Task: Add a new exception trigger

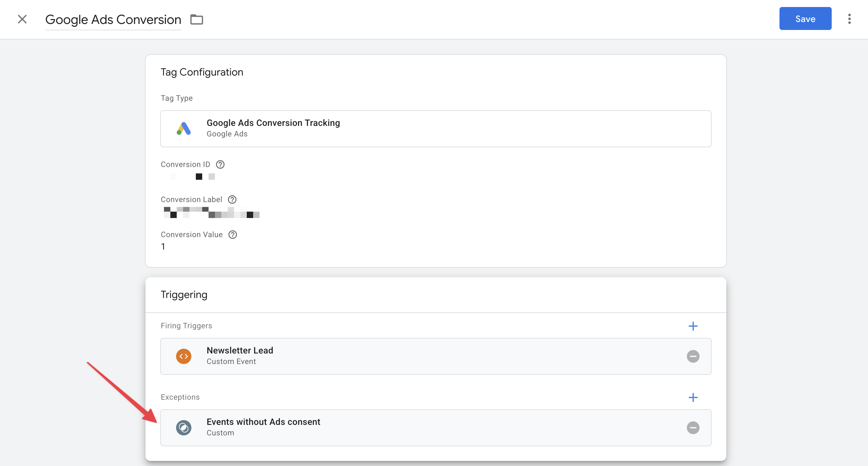Action: (693, 397)
